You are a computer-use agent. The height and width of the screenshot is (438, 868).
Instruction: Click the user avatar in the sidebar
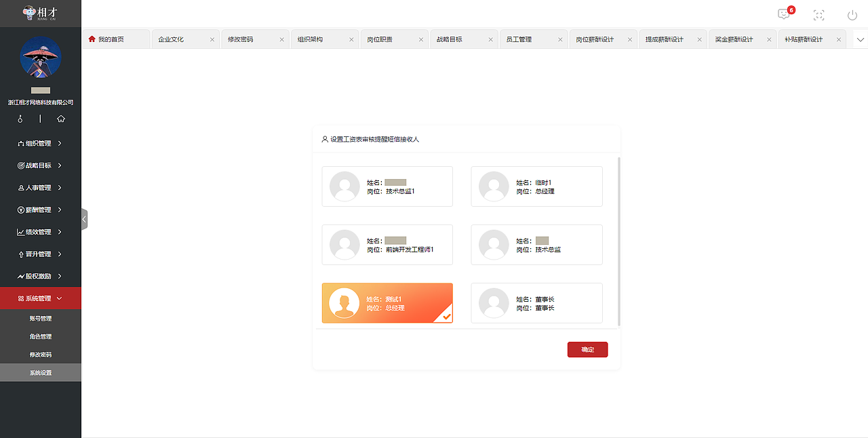tap(41, 57)
